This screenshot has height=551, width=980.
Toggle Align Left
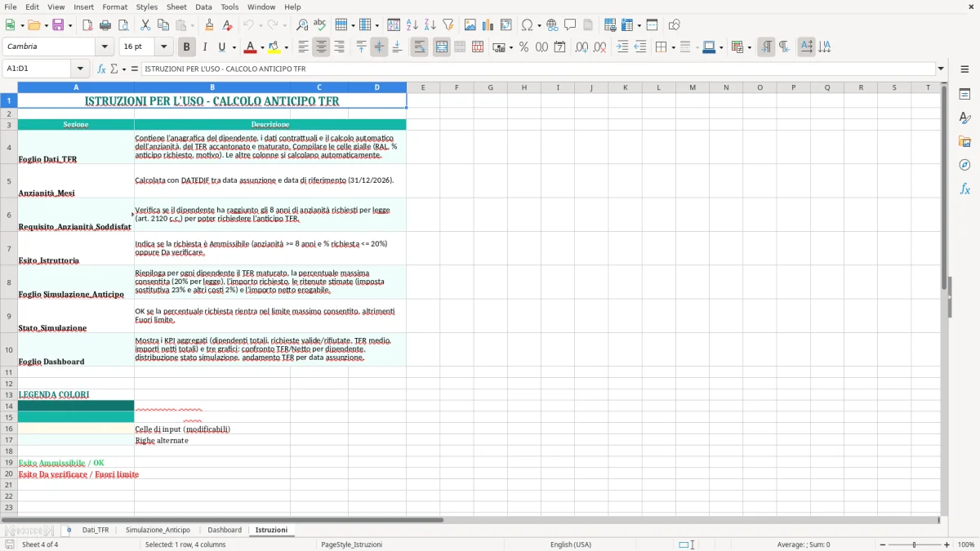303,47
